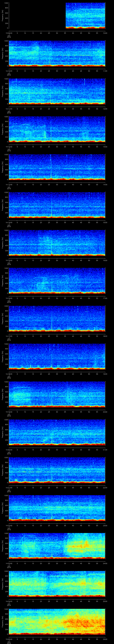Click the '14:23:00' time axis label
Viewport: 114px width, 644px height.
click(9, 563)
